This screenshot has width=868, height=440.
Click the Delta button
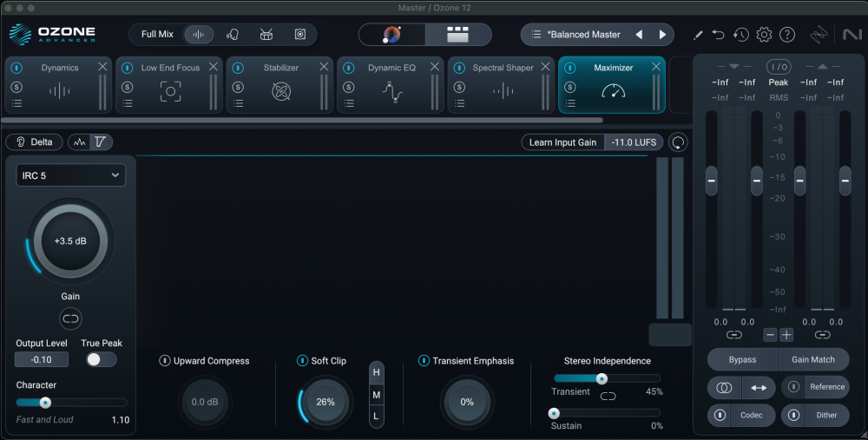click(x=35, y=142)
